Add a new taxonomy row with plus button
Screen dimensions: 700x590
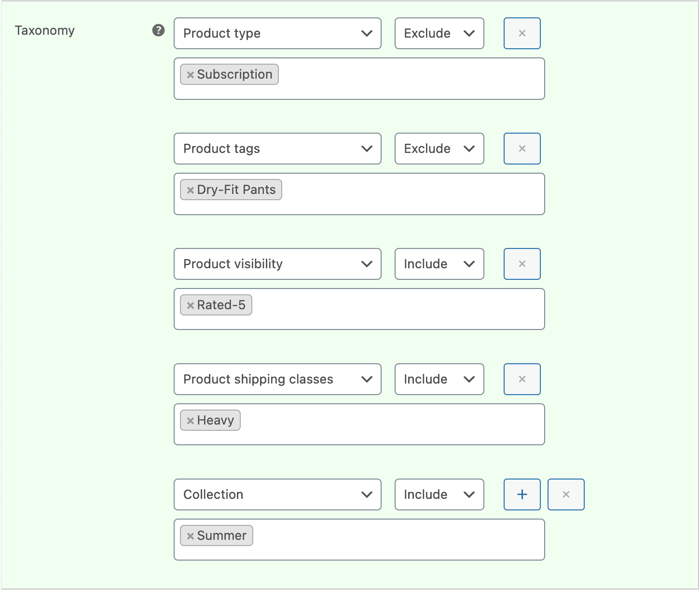[x=522, y=494]
